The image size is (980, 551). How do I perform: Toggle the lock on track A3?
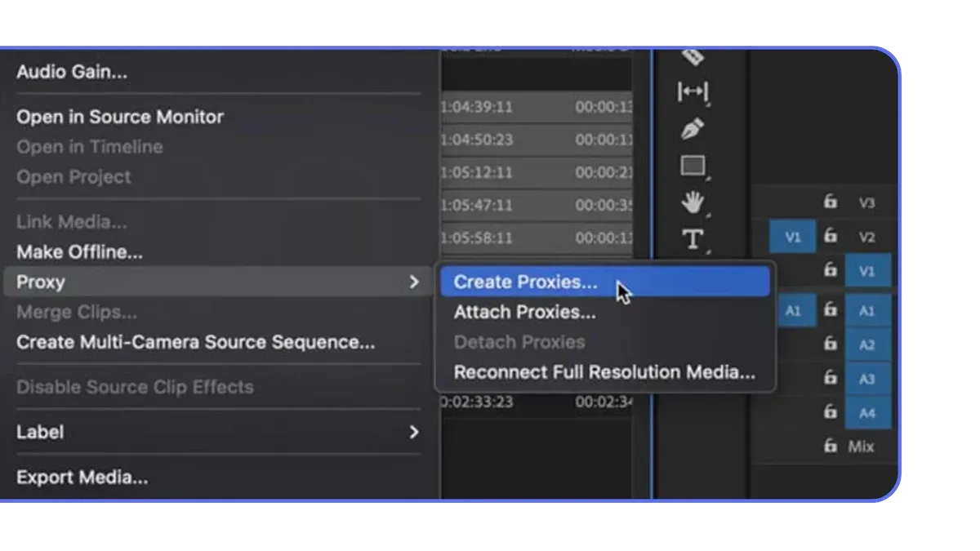(831, 378)
